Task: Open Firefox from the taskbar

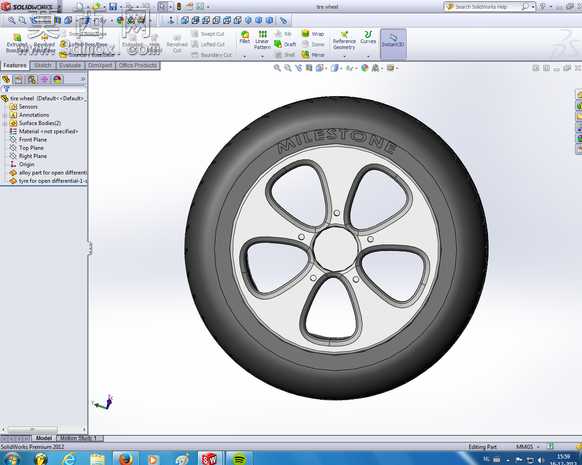Action: [x=126, y=459]
